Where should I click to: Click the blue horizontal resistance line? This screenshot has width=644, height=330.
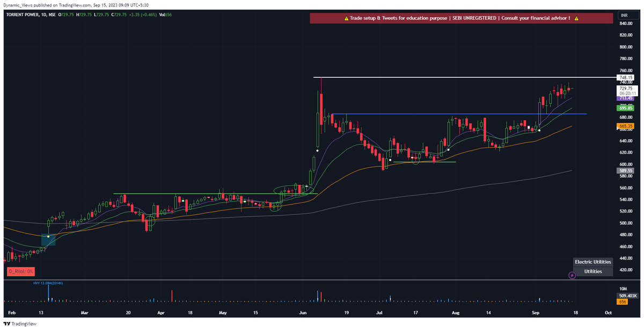tap(459, 114)
